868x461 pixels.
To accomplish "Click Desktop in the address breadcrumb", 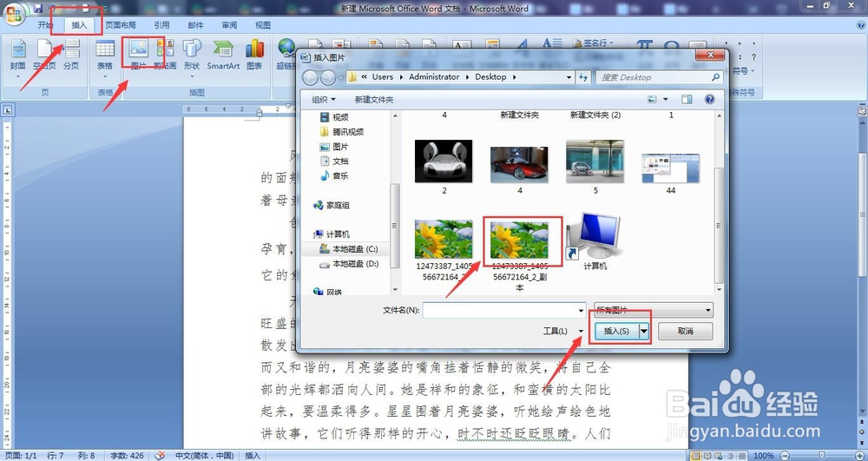I will (490, 77).
